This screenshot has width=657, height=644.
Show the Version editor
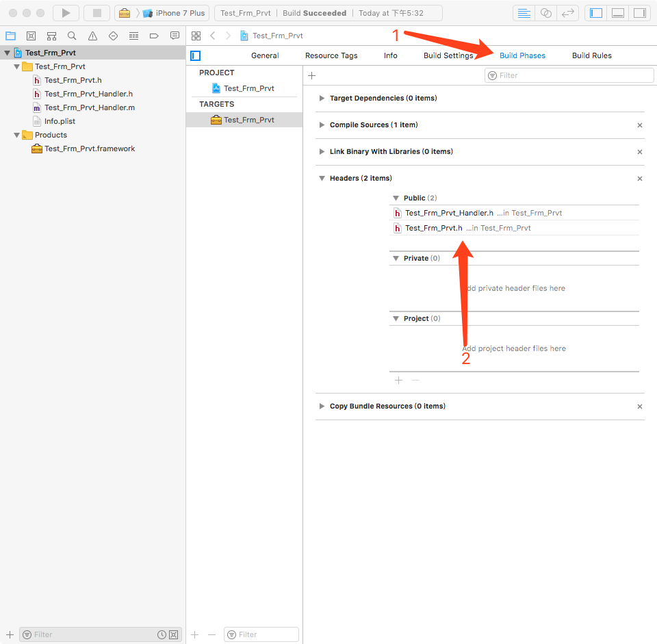(568, 13)
